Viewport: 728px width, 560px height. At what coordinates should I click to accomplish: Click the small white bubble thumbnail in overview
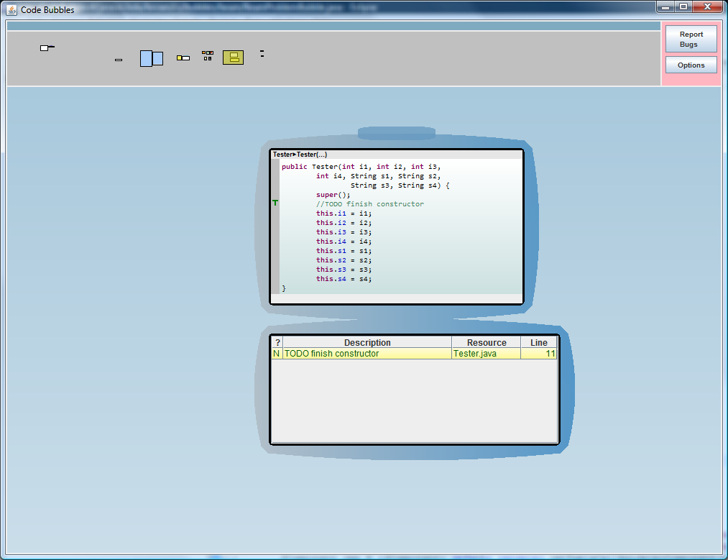coord(45,47)
